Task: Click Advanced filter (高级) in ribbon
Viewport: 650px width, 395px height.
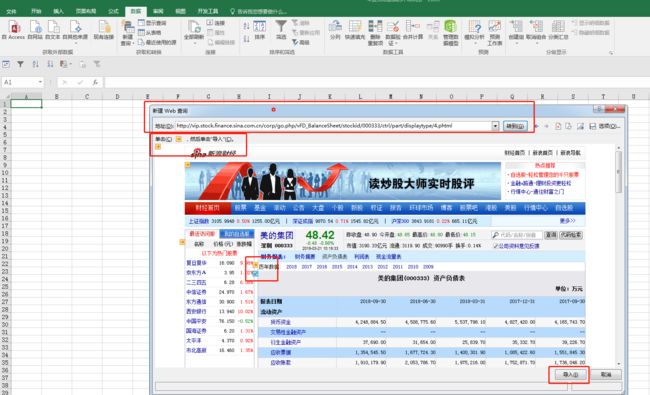Action: pos(301,42)
